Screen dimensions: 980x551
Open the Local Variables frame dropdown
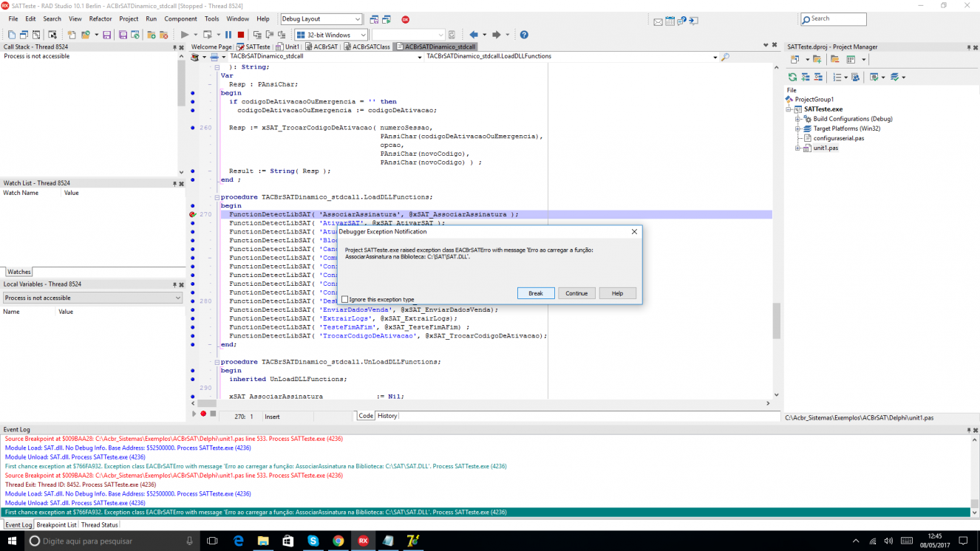(x=177, y=298)
